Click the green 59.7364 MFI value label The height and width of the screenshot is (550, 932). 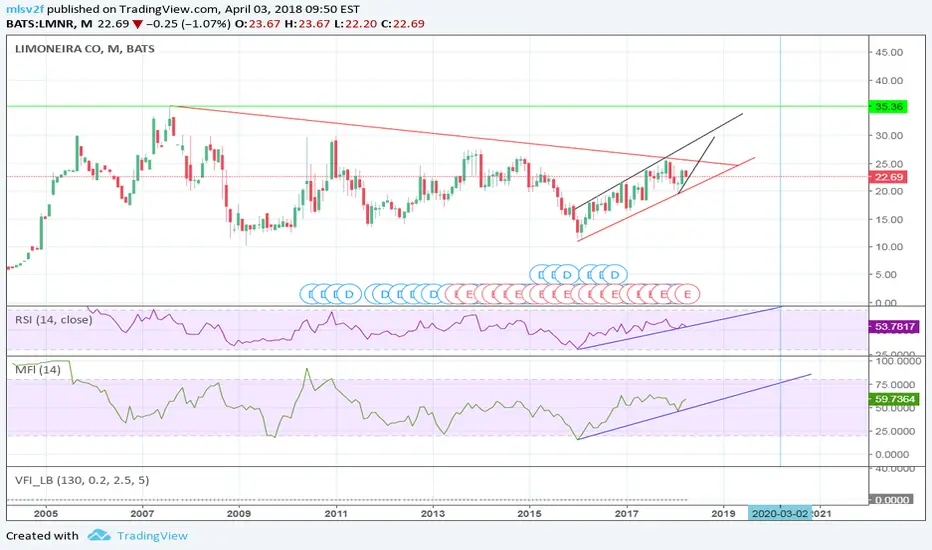pyautogui.click(x=894, y=399)
